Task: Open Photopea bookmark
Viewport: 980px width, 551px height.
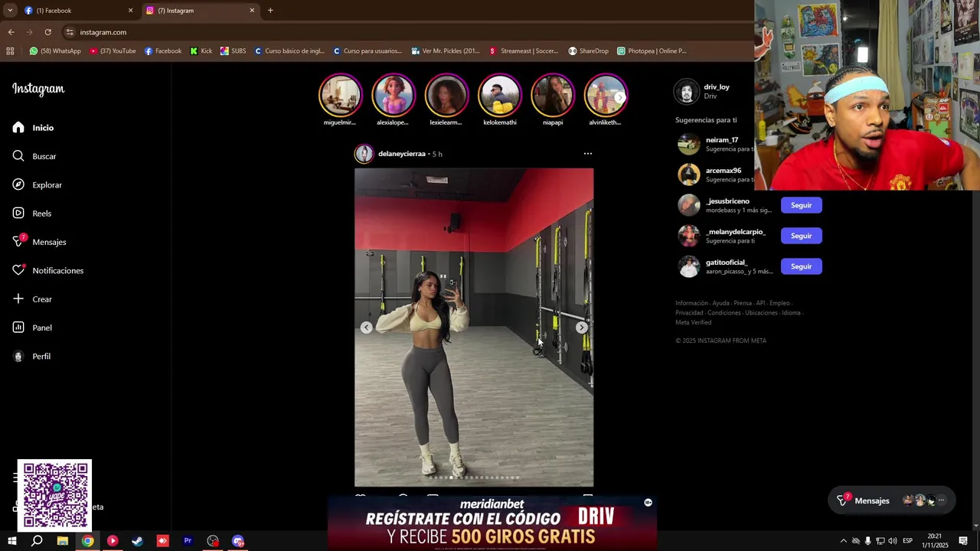Action: tap(652, 51)
